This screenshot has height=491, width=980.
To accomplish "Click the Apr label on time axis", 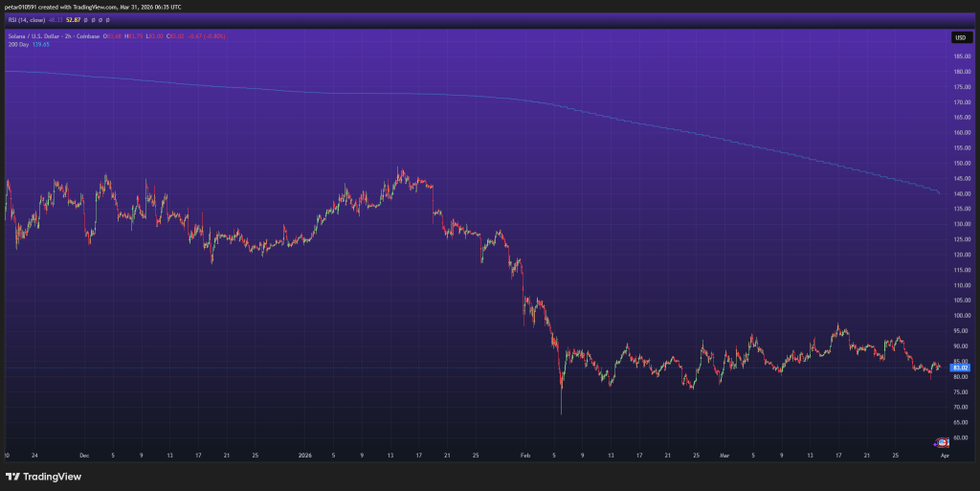I will pyautogui.click(x=945, y=456).
